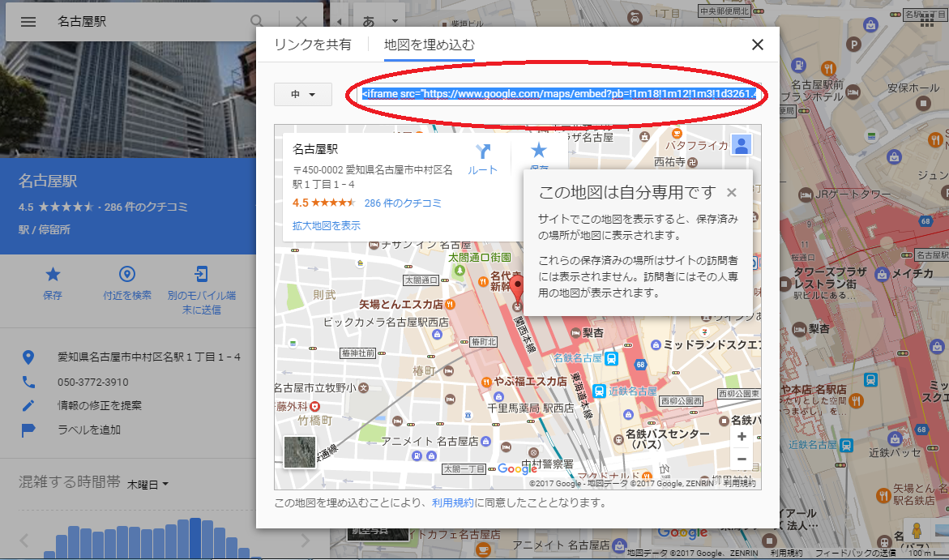Click the search magnifier icon

coord(257,21)
